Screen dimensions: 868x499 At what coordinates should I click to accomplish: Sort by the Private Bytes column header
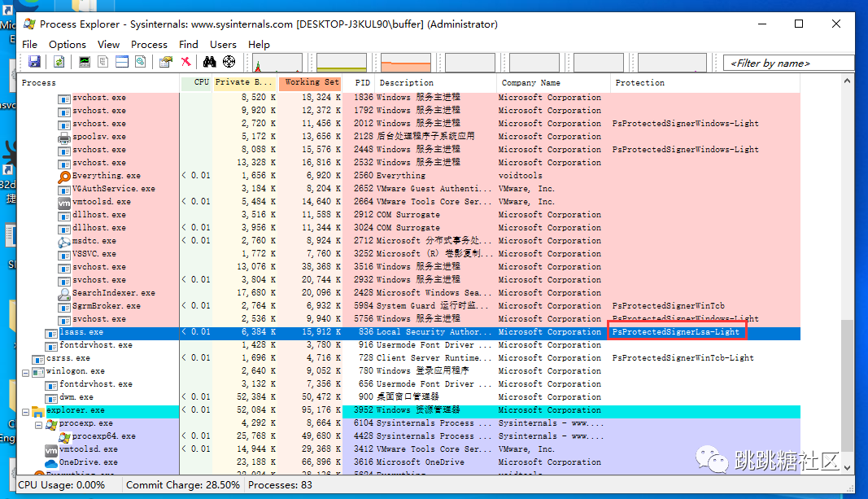[x=245, y=82]
